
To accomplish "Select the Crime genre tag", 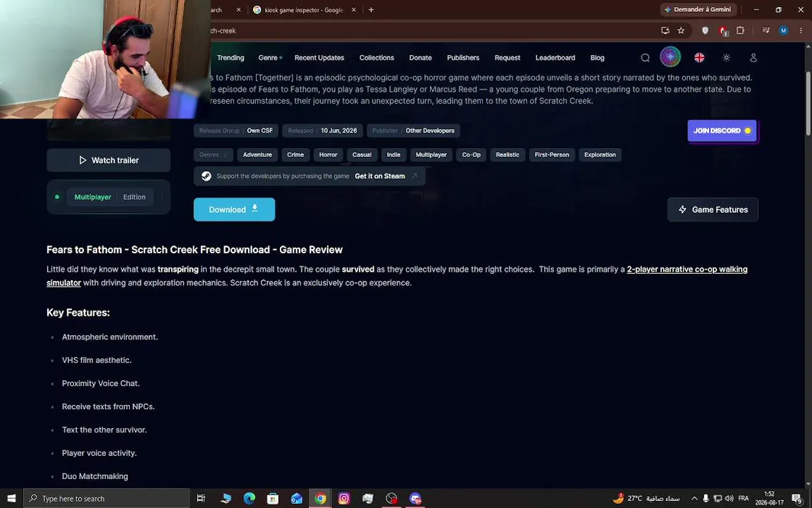I will 295,155.
